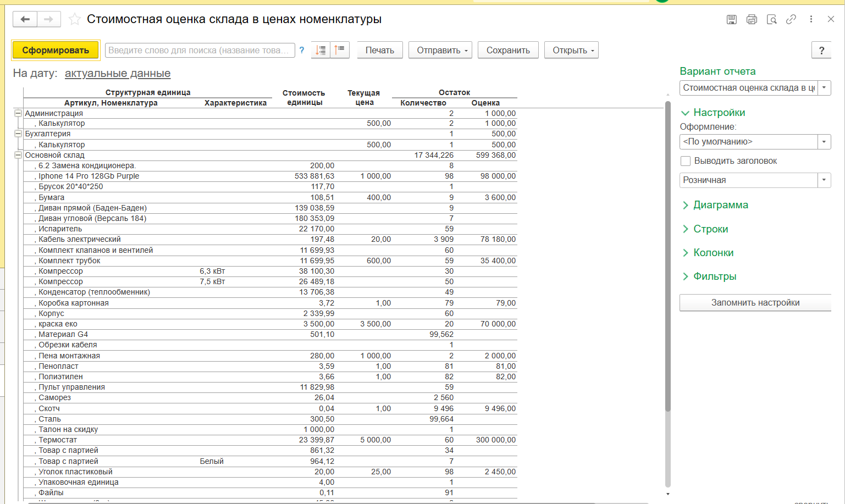
Task: Click the 'актуальные данные' date link
Action: [118, 73]
